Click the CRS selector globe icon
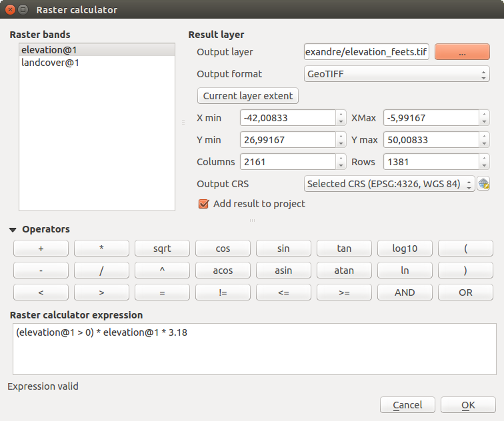 (483, 184)
